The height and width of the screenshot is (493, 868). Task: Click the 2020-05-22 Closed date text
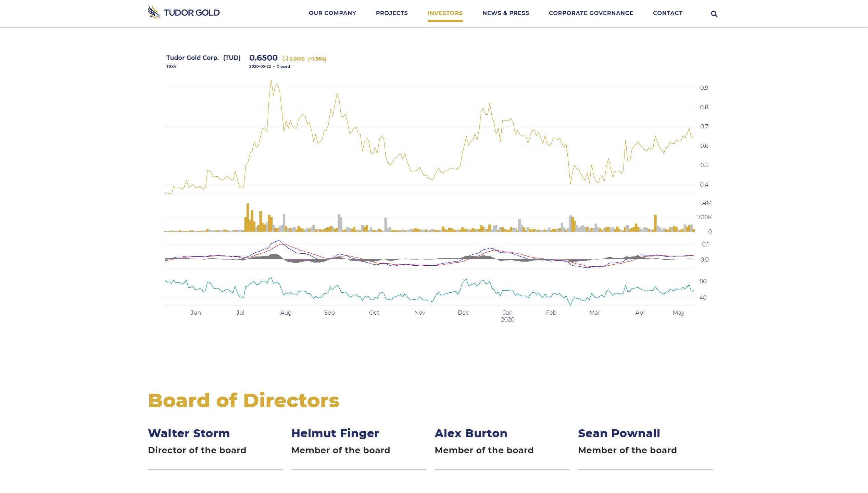coord(269,66)
